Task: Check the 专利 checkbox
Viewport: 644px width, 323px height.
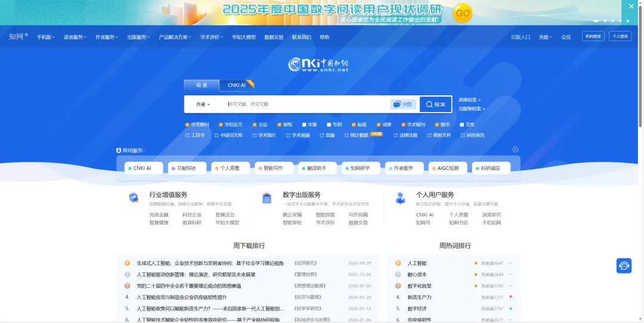Action: point(329,125)
